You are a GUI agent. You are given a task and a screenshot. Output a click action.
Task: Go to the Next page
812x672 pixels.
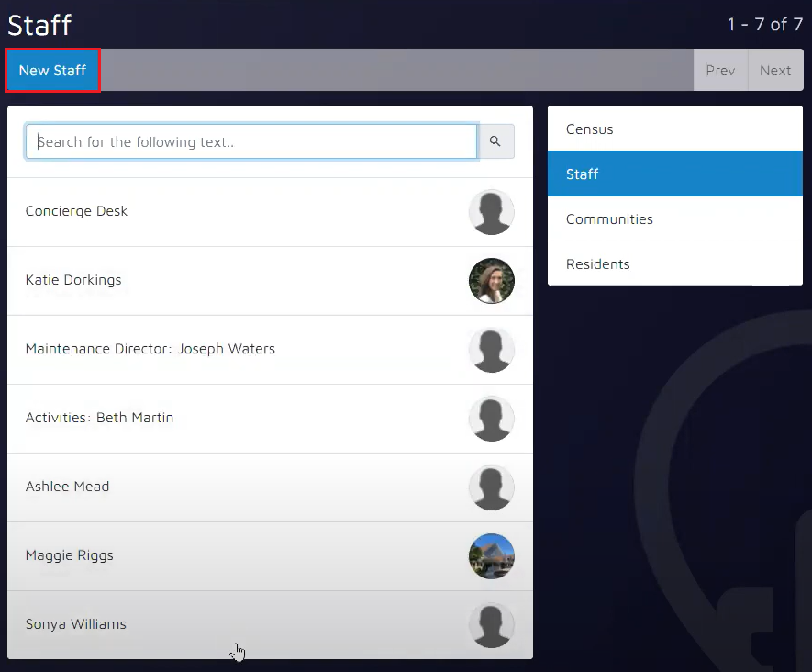(x=775, y=71)
